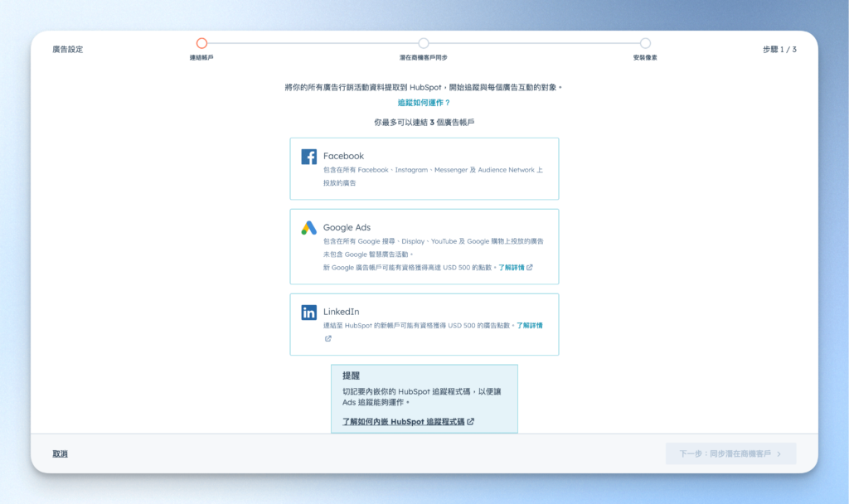This screenshot has width=849, height=504.
Task: Click the Google Ads title text
Action: point(347,227)
